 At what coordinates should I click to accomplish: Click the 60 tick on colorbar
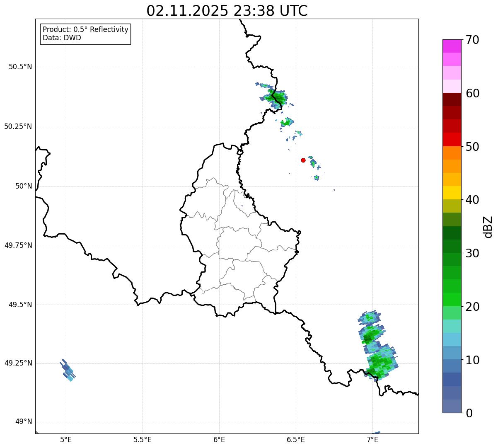(x=472, y=93)
